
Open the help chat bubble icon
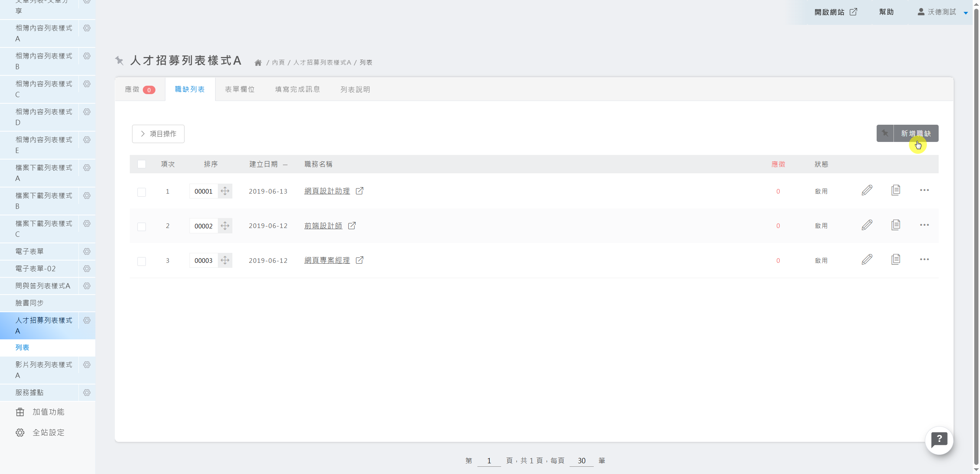[939, 440]
